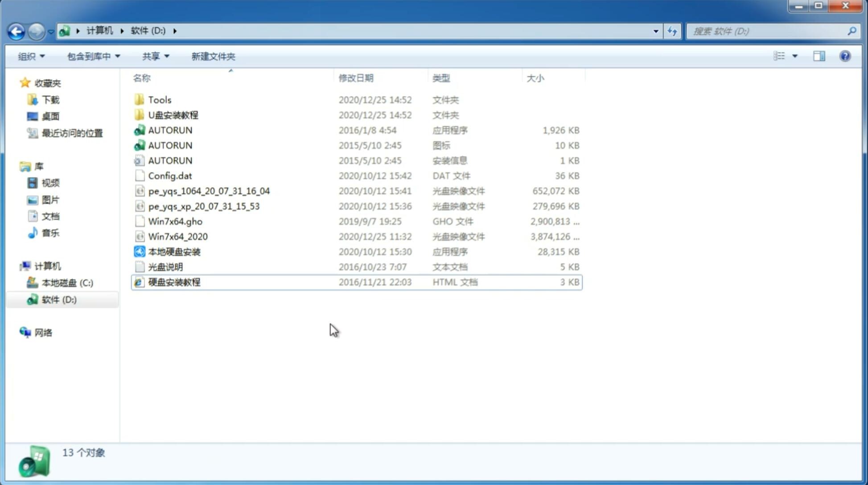868x485 pixels.
Task: Select 软件 (D:) drive in sidebar
Action: click(58, 299)
